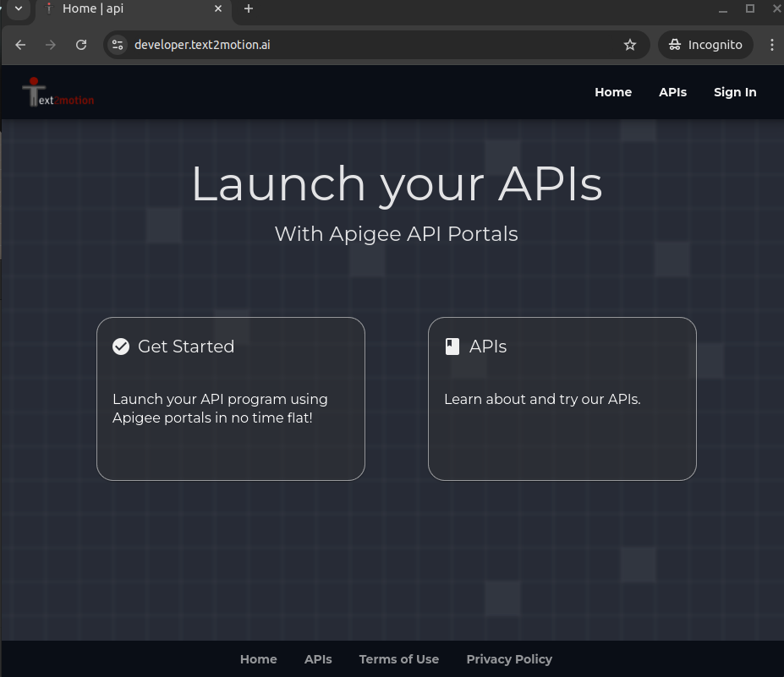Click the book icon beside APIs card

pos(452,347)
